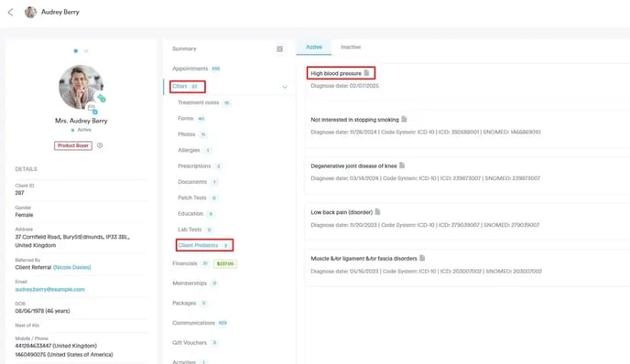The height and width of the screenshot is (364, 630).
Task: Click the layout icon next to Summary
Action: point(280,49)
